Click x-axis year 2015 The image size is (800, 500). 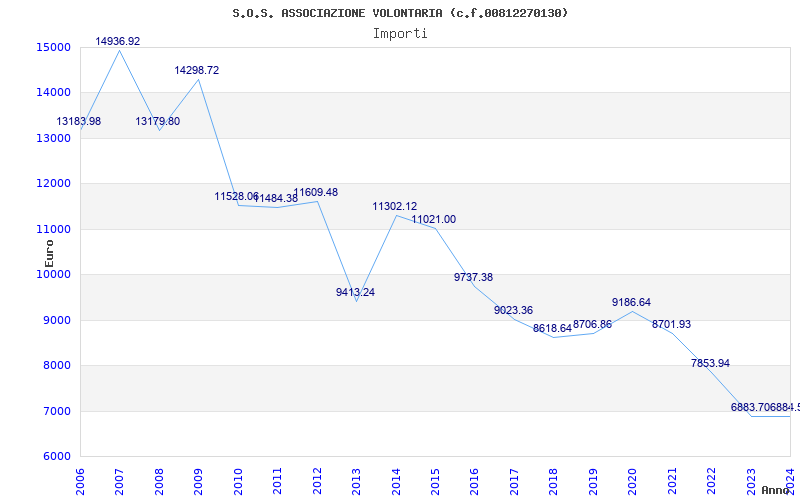pos(435,482)
